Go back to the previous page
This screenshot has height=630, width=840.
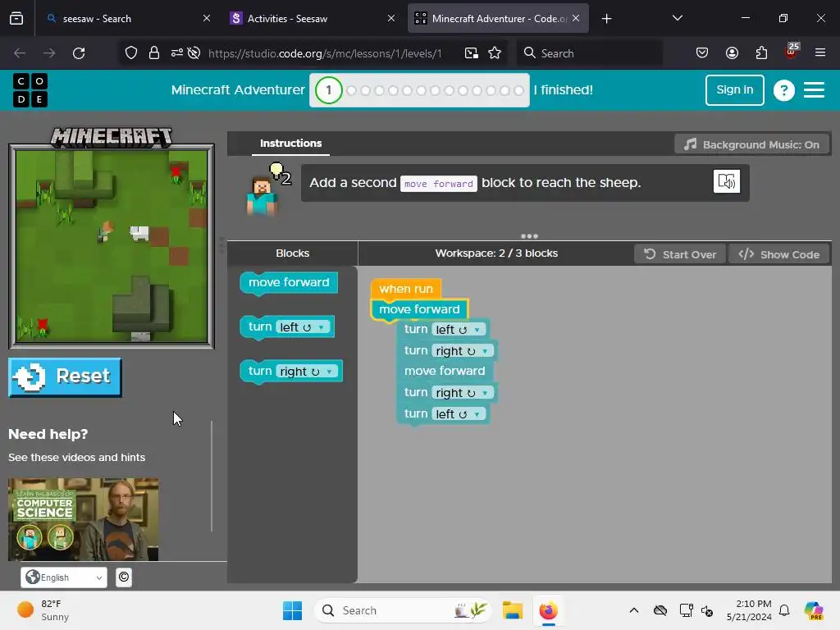(20, 53)
